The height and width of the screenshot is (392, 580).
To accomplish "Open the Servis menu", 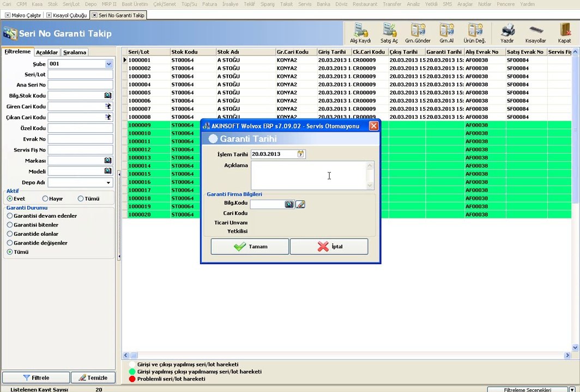I will pos(304,4).
